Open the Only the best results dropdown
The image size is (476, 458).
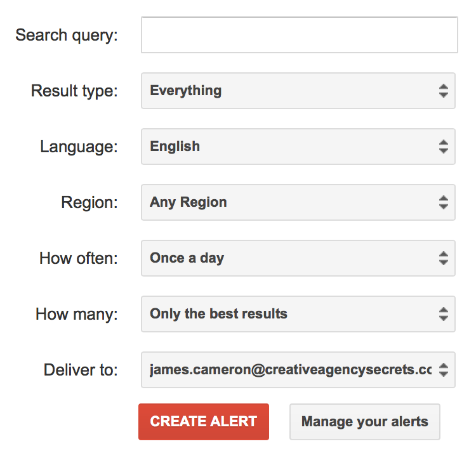tap(298, 314)
